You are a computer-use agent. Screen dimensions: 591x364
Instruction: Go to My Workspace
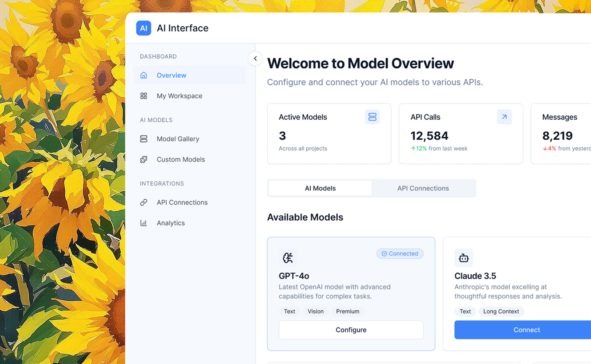(x=190, y=96)
